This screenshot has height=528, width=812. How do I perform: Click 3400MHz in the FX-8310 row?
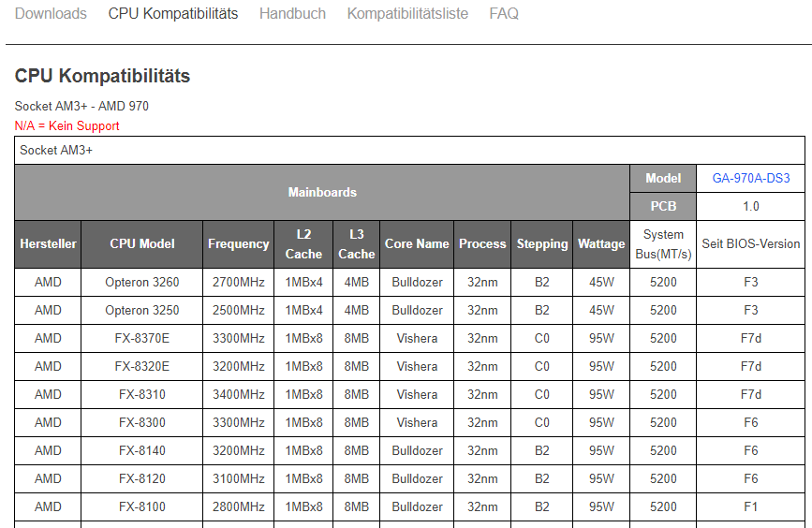click(x=238, y=394)
